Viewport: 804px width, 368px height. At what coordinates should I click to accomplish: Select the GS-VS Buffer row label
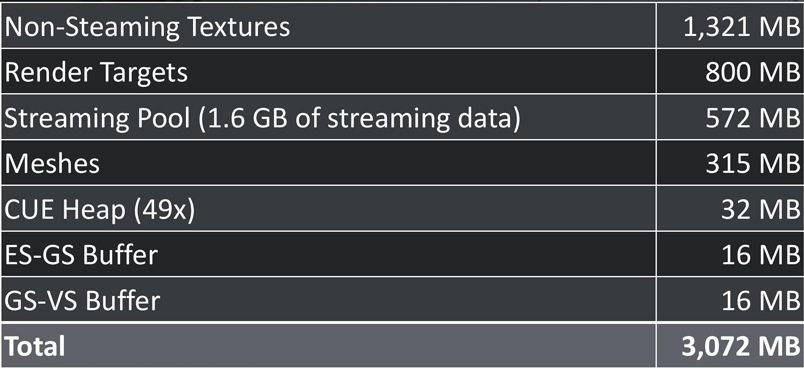pos(82,301)
